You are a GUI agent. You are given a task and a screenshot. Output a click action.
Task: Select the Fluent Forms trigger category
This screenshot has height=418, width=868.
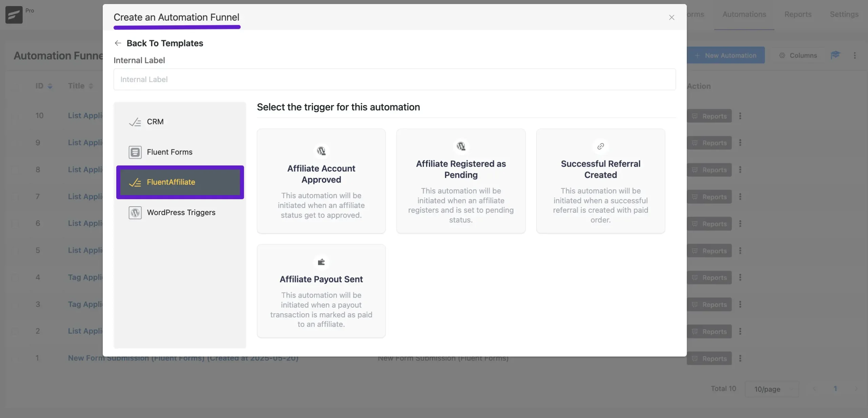[x=180, y=152]
